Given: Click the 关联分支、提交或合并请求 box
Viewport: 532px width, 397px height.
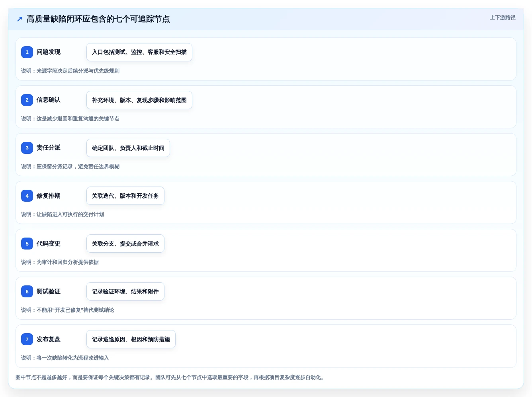Looking at the screenshot, I should [x=125, y=244].
